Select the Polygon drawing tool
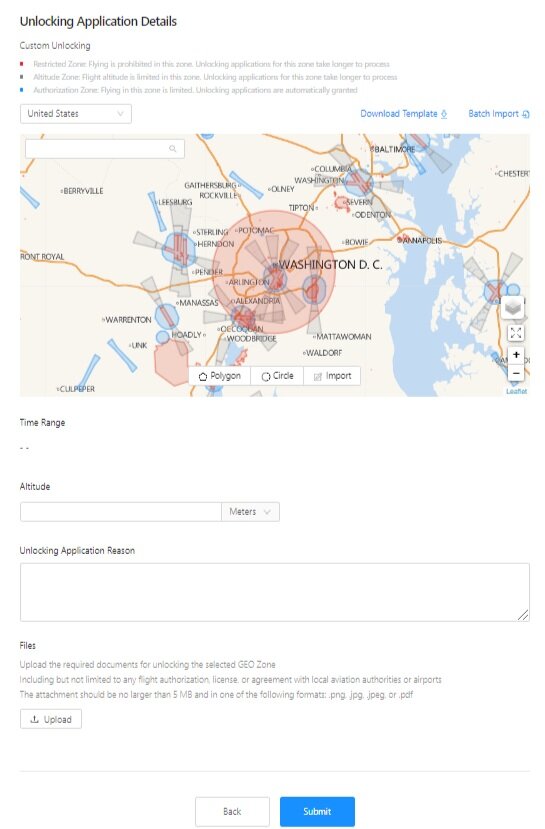545x829 pixels. pos(219,376)
